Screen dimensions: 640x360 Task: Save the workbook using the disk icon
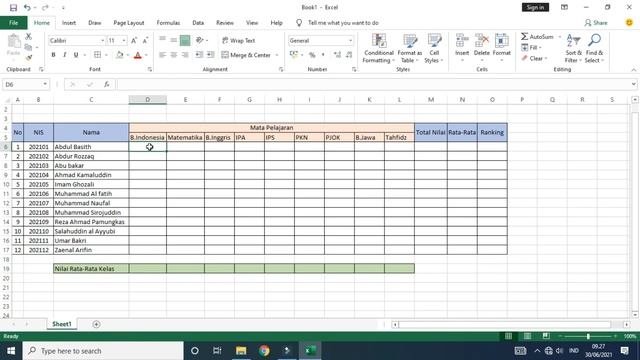pyautogui.click(x=13, y=7)
